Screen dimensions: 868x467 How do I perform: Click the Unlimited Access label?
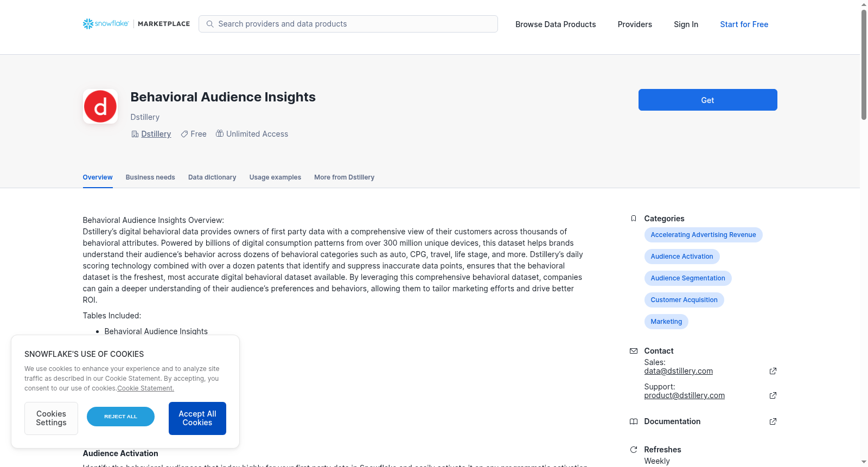click(x=257, y=134)
